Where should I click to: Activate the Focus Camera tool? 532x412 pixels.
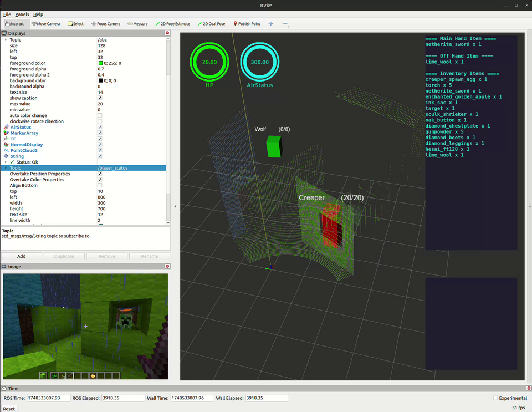pos(105,24)
